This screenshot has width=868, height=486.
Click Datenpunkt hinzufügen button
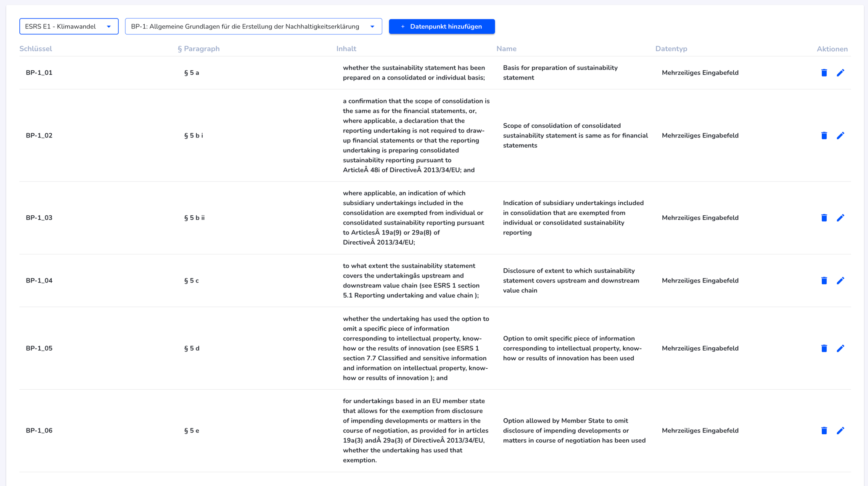tap(442, 26)
